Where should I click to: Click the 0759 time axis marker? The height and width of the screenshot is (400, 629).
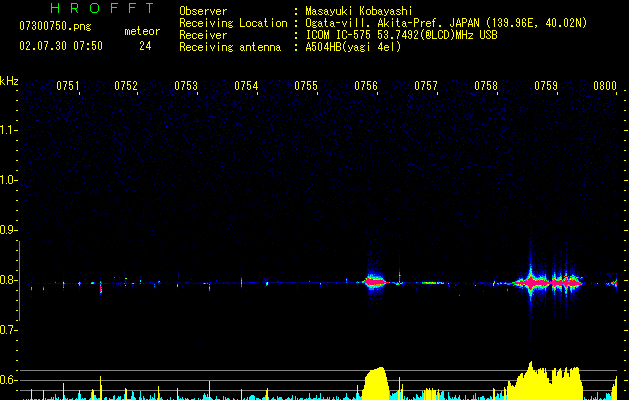(546, 86)
